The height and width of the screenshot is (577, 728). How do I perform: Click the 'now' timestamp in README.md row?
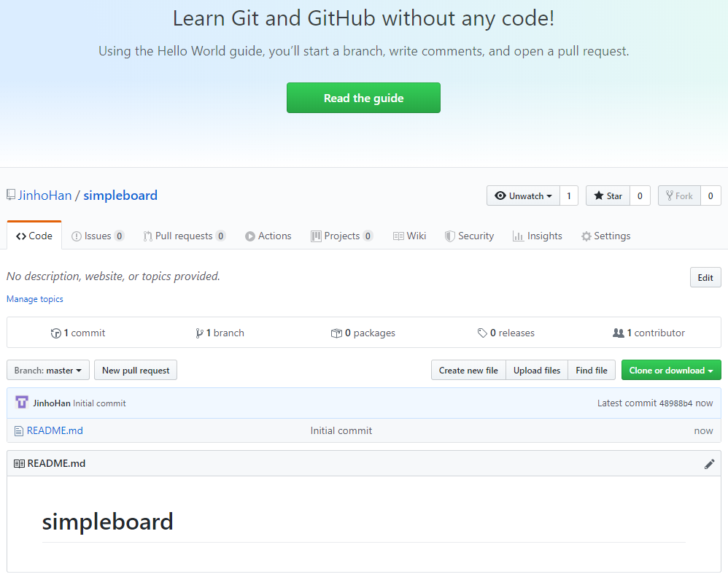point(703,431)
